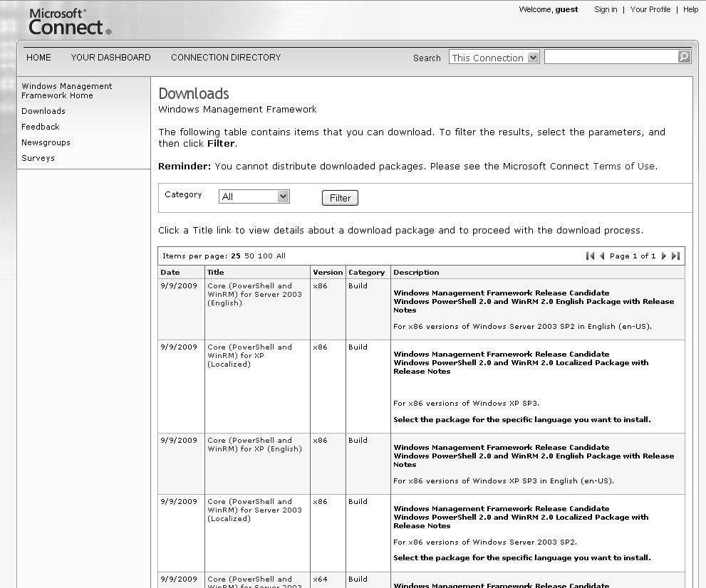Click the Description column header
The image size is (706, 588).
click(x=416, y=272)
